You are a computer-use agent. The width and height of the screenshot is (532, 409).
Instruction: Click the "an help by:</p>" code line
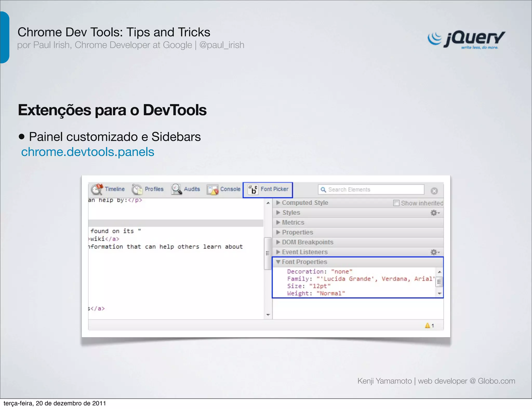[115, 200]
